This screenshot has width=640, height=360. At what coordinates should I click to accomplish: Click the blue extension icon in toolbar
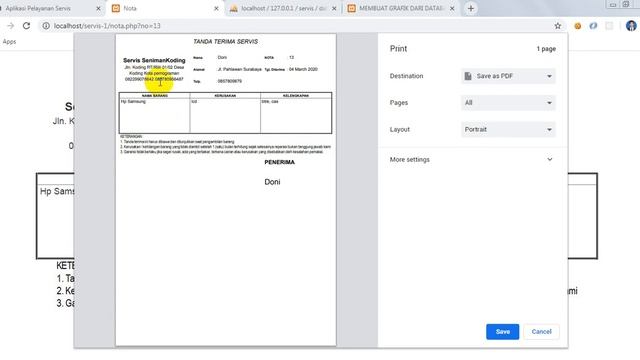[x=593, y=26]
